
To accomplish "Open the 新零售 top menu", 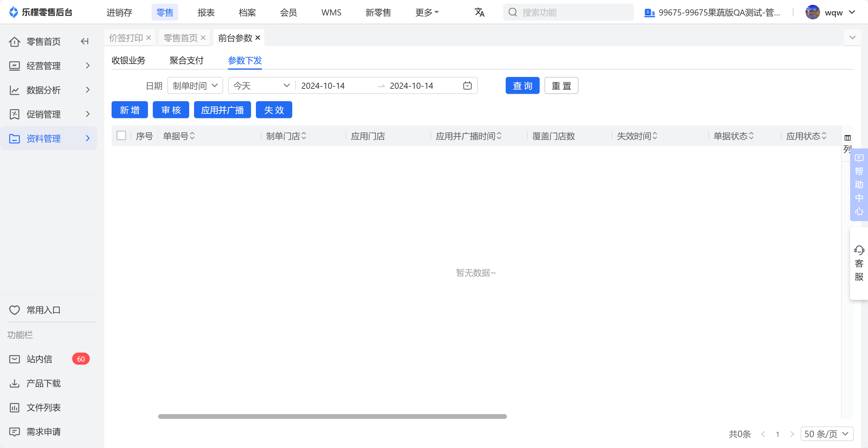I will pos(378,12).
